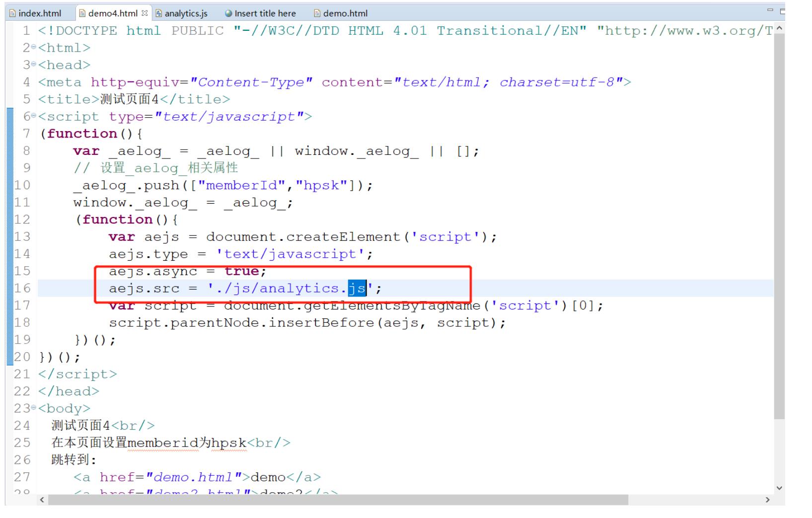
Task: Open the analytics.js editor tab
Action: [x=182, y=13]
